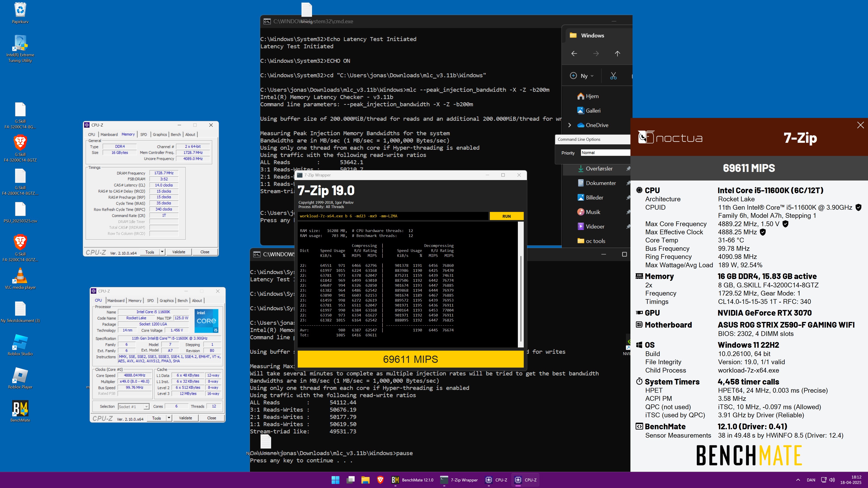Open the G.Skill F4-2800C14-8GTZ file icon

(x=20, y=182)
